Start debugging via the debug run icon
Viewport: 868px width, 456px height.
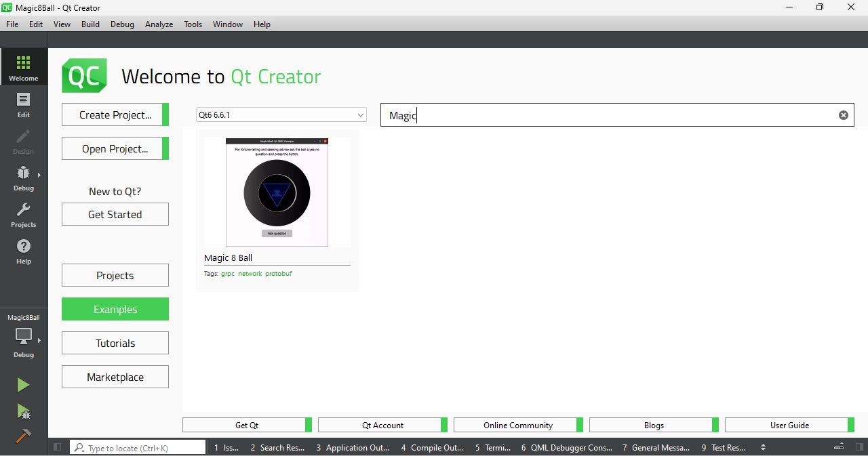pos(22,410)
